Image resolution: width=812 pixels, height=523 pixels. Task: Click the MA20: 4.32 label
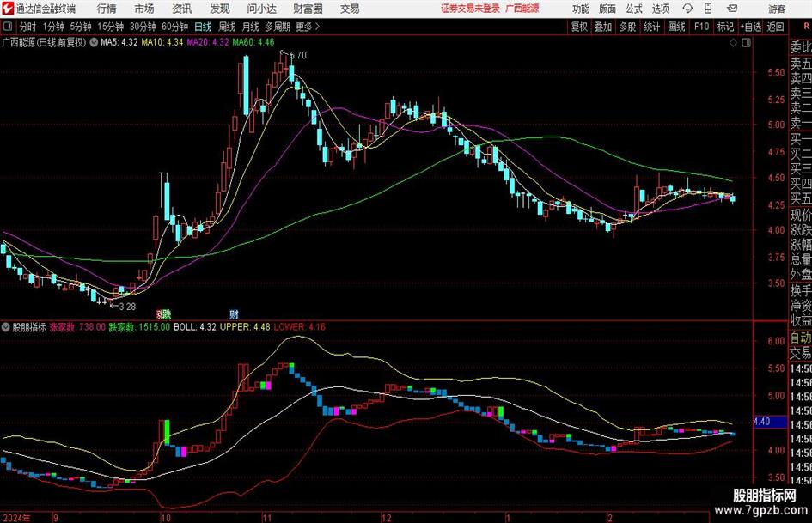click(208, 42)
